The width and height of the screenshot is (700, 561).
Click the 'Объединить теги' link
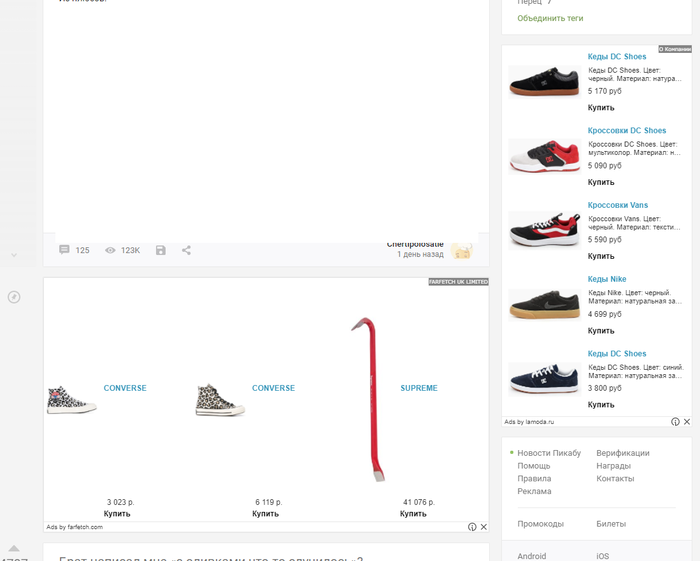coord(550,18)
